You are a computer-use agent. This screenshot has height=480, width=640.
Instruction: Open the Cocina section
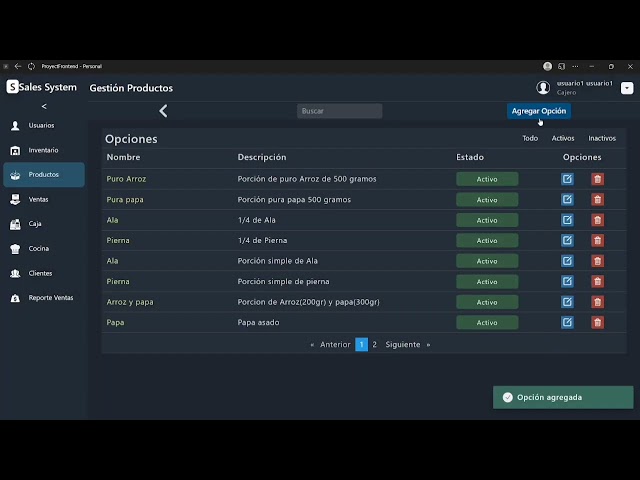44,249
